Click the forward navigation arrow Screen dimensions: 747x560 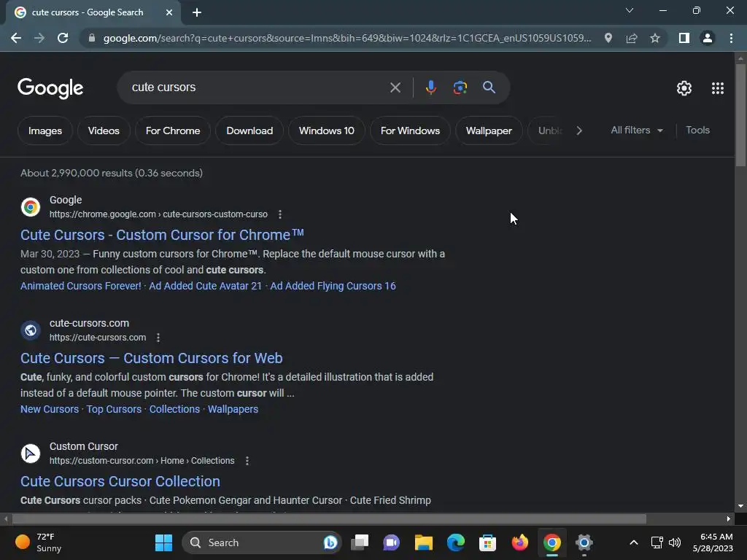tap(39, 38)
